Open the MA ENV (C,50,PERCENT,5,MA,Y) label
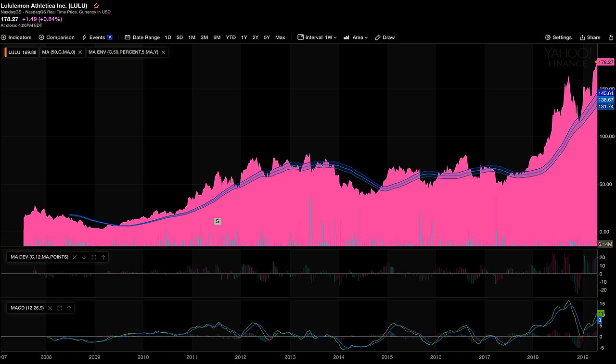The height and width of the screenshot is (364, 616). [x=123, y=52]
